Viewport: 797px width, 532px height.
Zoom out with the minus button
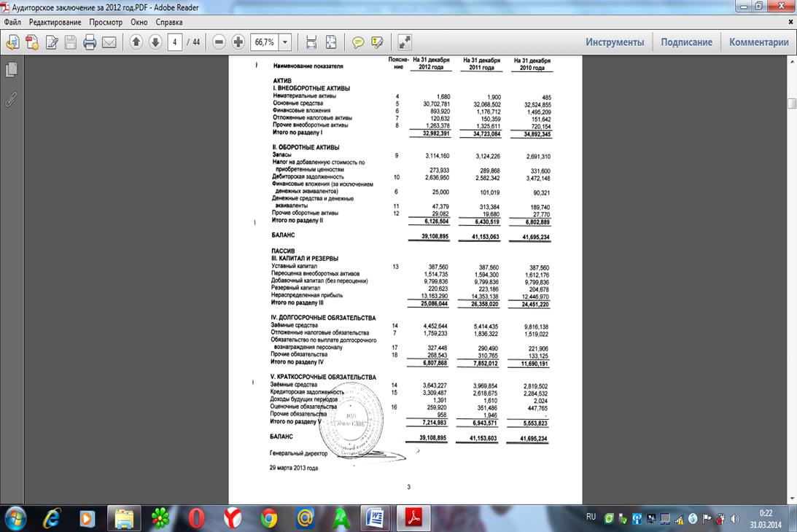pyautogui.click(x=219, y=42)
